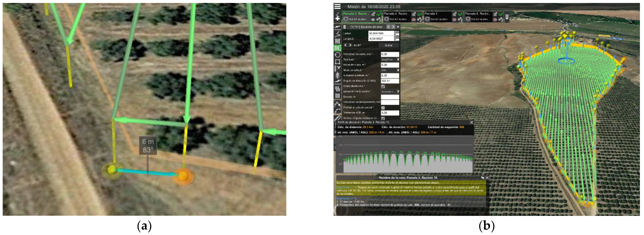The width and height of the screenshot is (644, 235).
Task: Expand the route cards list arrow
Action: [507, 17]
